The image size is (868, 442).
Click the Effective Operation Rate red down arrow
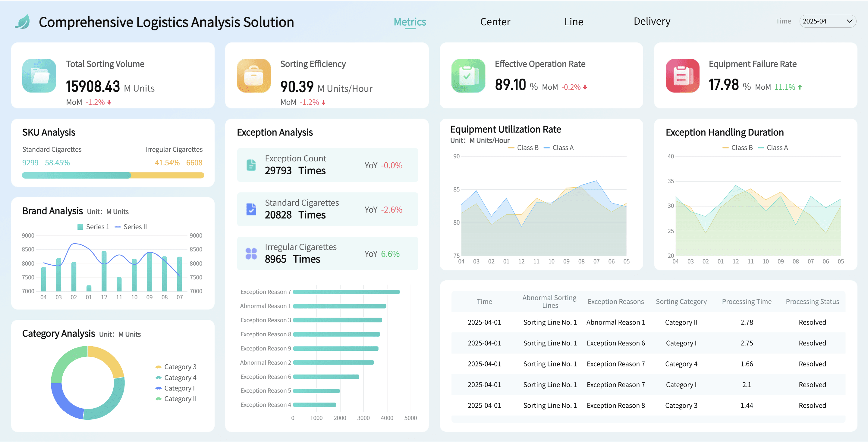pos(585,87)
